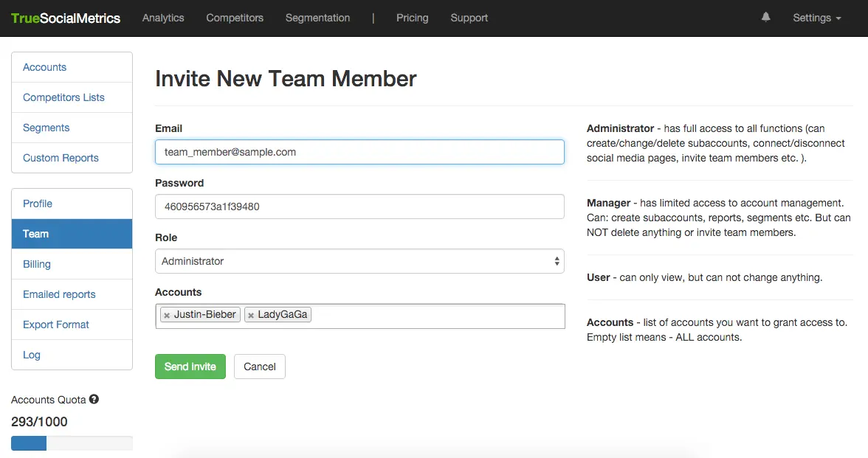Image resolution: width=868 pixels, height=458 pixels.
Task: Open Segmentation in the top navigation
Action: point(317,18)
